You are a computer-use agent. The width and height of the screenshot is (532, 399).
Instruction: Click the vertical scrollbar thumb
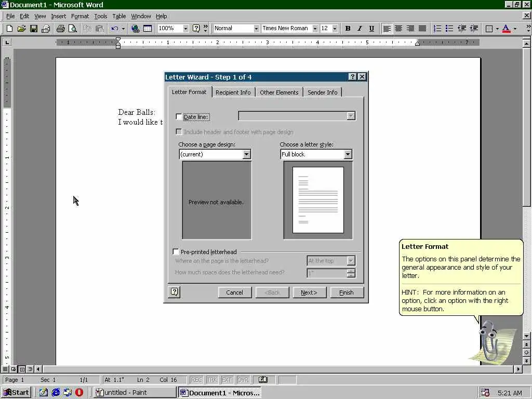click(526, 127)
